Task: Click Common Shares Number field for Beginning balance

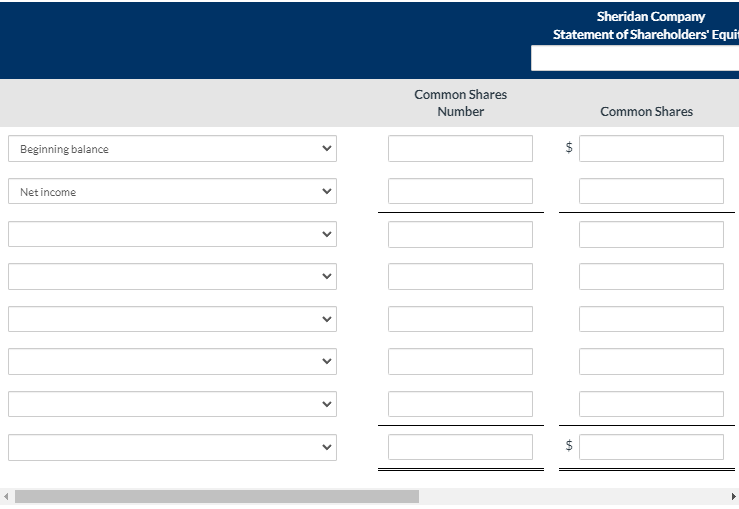Action: point(460,148)
